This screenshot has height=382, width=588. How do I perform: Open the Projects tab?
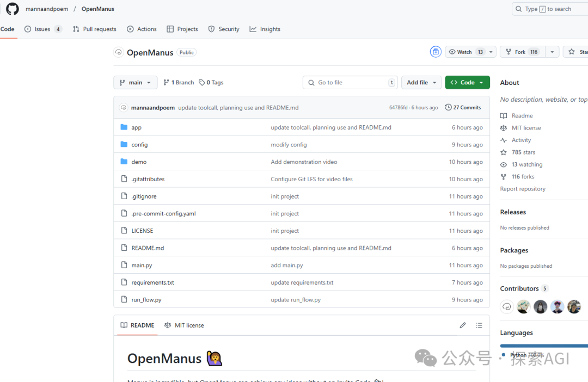(182, 29)
